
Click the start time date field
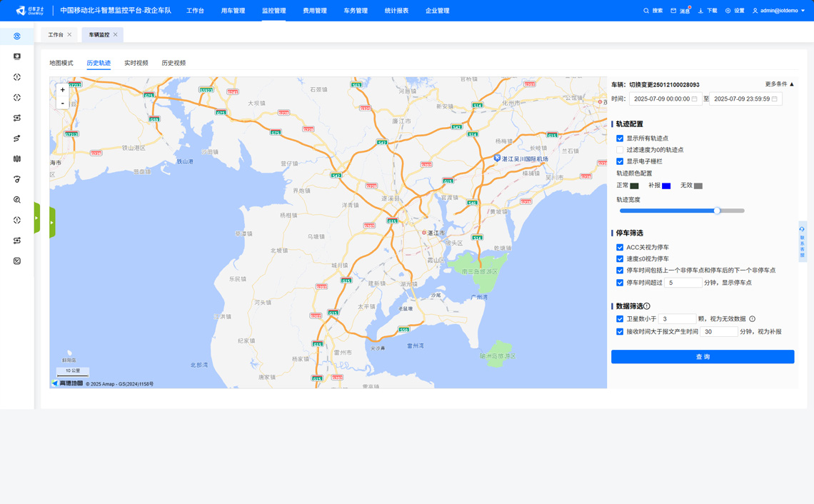[664, 99]
